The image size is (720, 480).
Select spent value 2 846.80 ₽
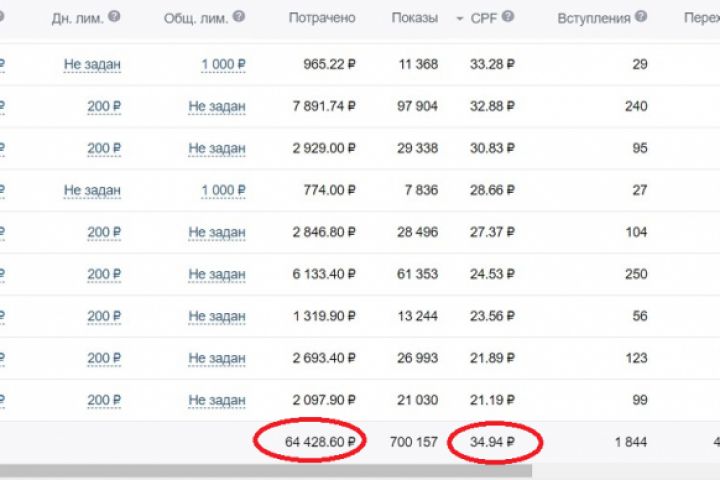coord(324,232)
